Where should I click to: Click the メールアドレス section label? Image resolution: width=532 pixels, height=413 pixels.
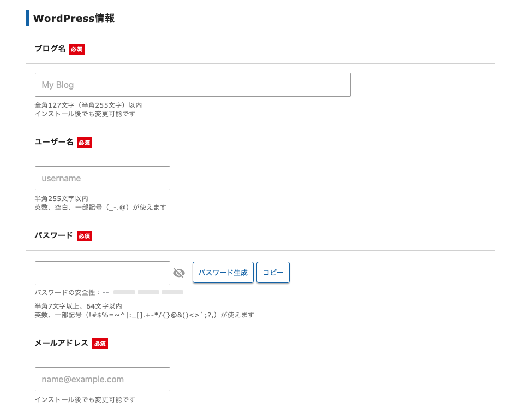tap(62, 343)
